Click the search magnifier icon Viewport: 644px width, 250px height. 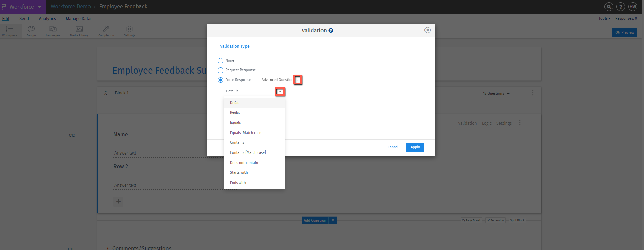(609, 7)
